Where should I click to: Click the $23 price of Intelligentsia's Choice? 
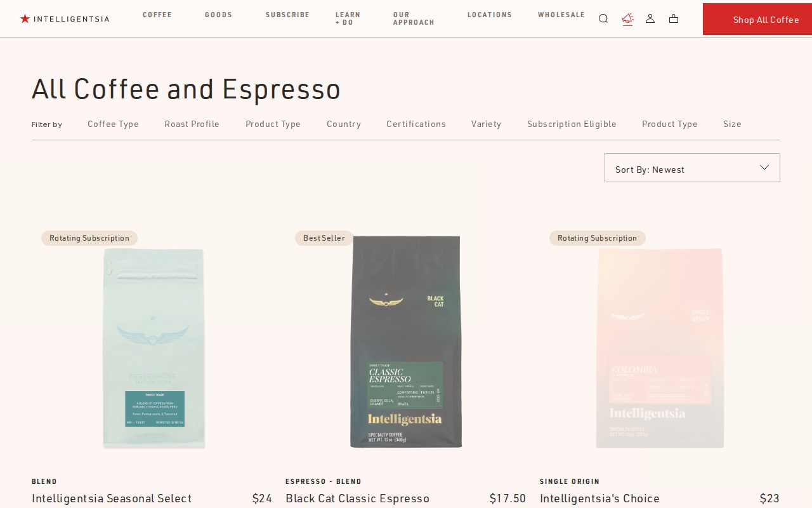[769, 498]
